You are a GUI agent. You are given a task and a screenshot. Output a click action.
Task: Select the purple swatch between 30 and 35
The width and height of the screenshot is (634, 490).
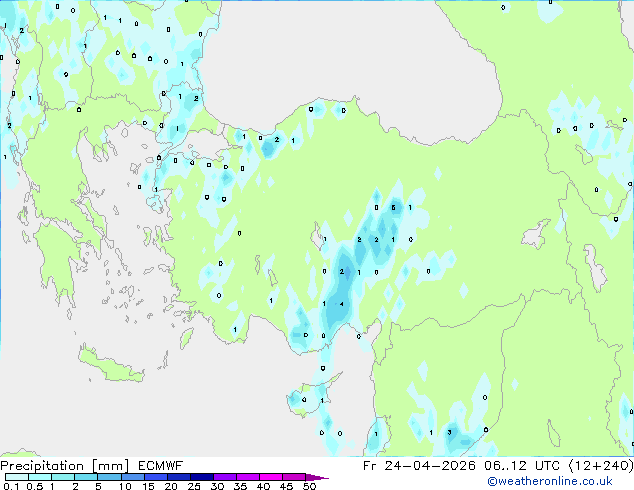tap(224, 477)
